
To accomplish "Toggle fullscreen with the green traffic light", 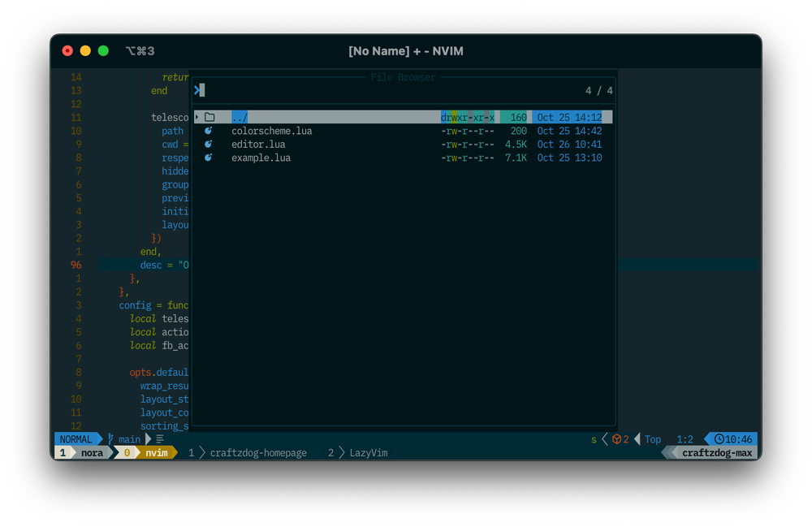I will pos(103,50).
